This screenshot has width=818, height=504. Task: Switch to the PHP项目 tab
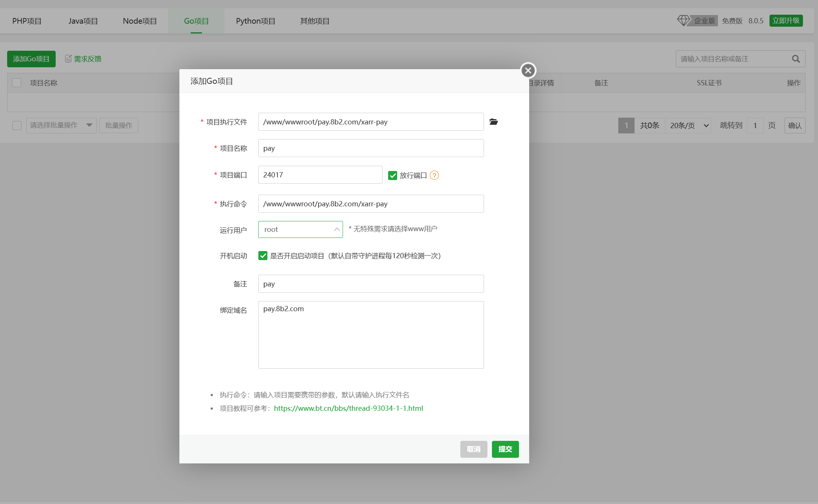point(27,21)
